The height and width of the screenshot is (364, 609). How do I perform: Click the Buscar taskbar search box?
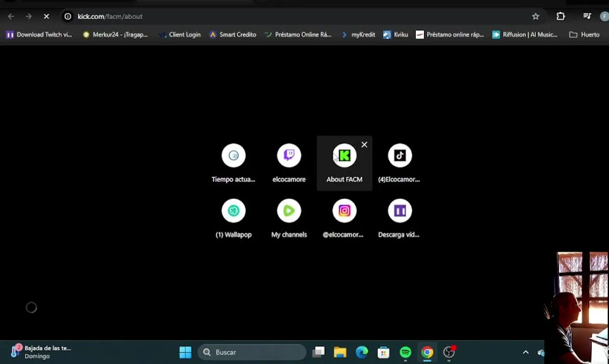pos(252,352)
